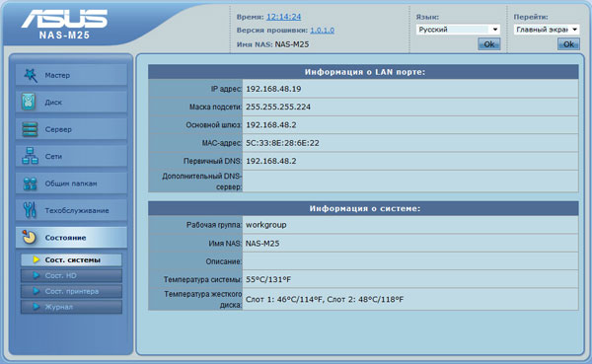Open the Журнал log submenu item

tap(71, 307)
